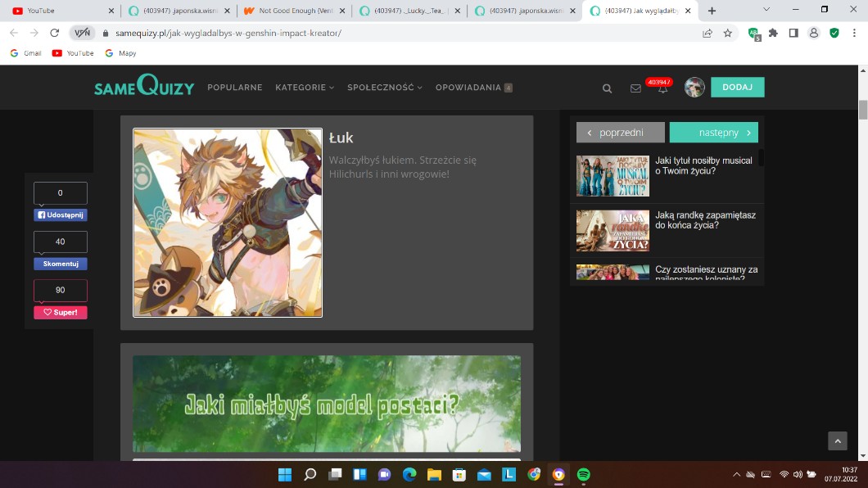
Task: Open Spotify from the taskbar
Action: (583, 474)
